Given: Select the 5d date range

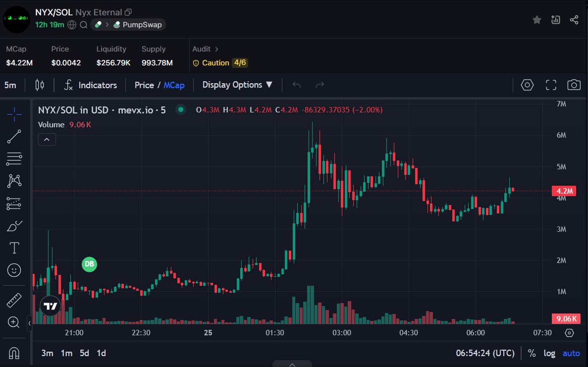Looking at the screenshot, I should pos(84,353).
